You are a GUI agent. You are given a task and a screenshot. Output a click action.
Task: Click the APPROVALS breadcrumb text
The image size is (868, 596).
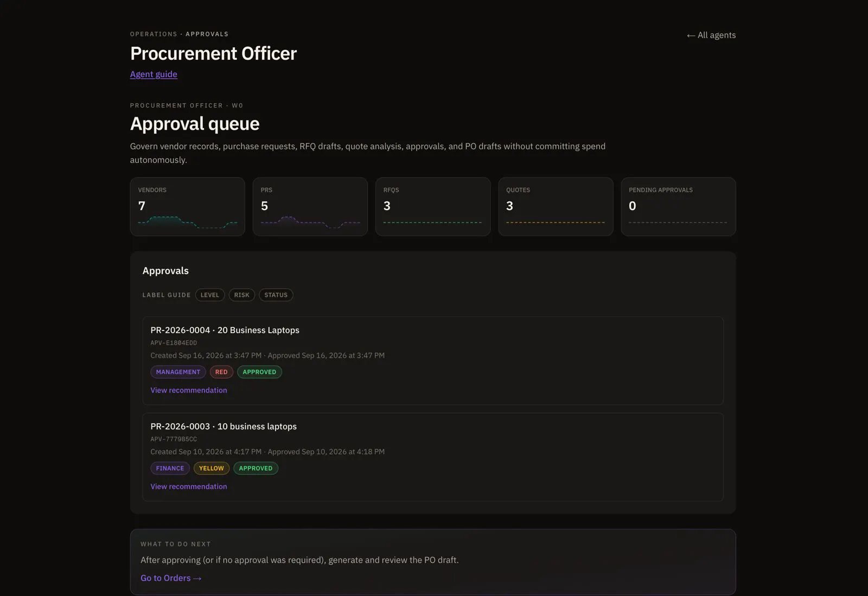pos(207,34)
